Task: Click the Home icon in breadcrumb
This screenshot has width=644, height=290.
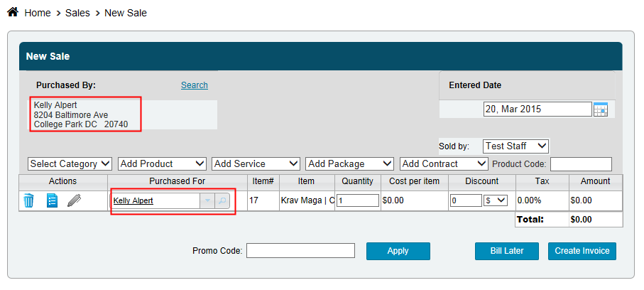Action: [13, 12]
